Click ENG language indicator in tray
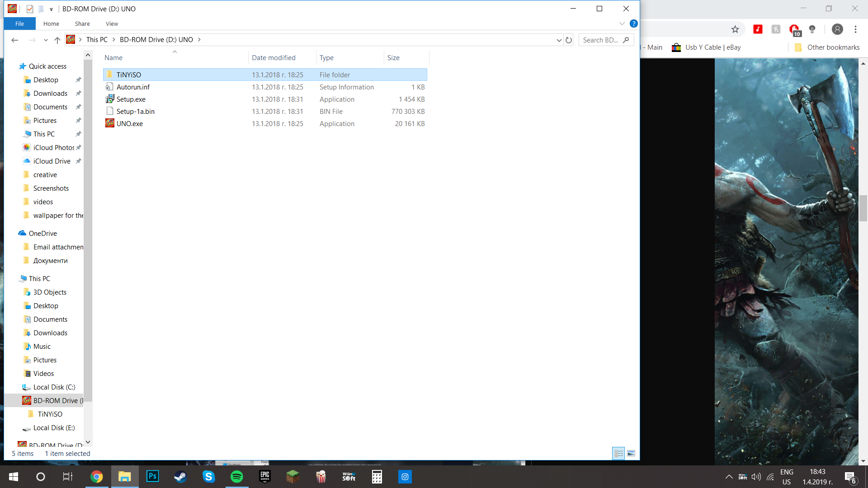868x488 pixels. point(787,472)
